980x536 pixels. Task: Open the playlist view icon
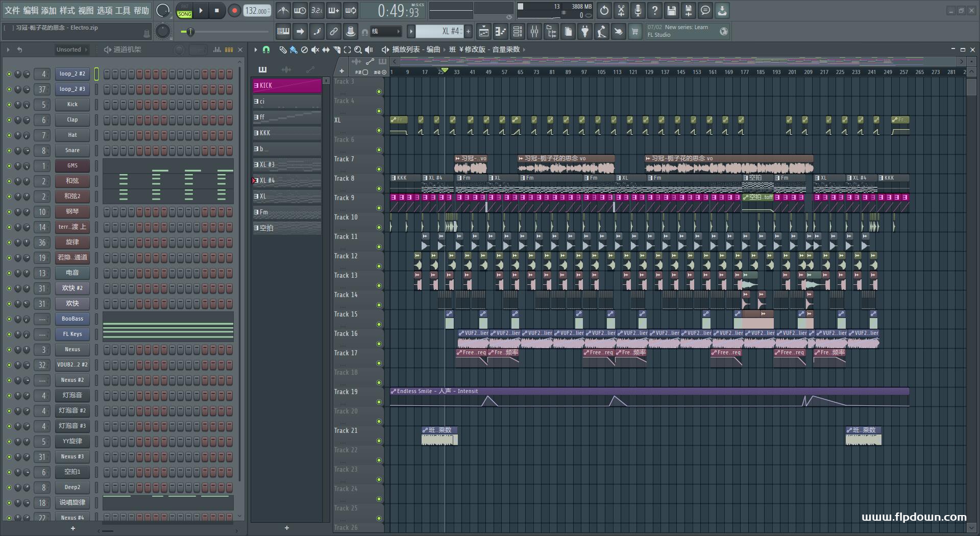click(x=484, y=32)
